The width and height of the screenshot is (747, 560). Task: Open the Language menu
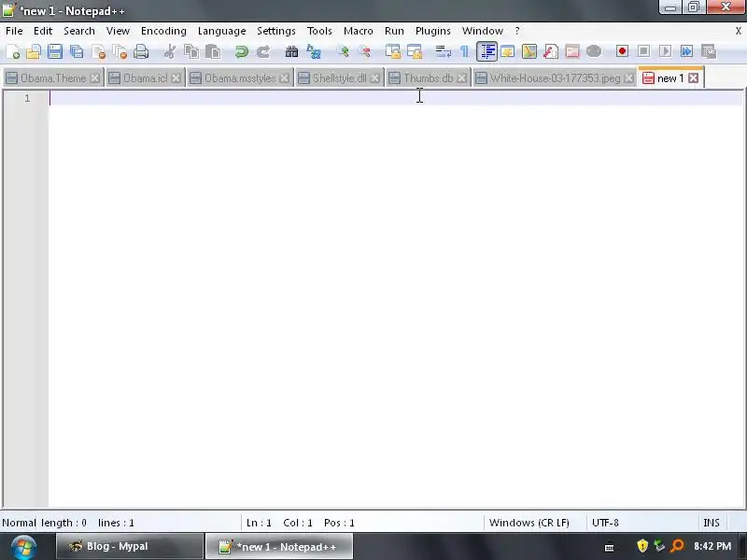tap(221, 31)
